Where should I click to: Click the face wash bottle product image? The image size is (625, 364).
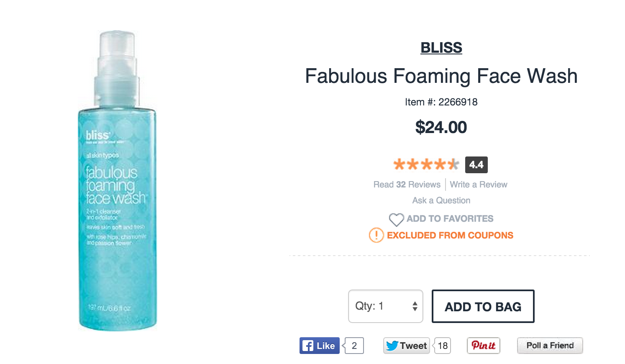click(117, 181)
